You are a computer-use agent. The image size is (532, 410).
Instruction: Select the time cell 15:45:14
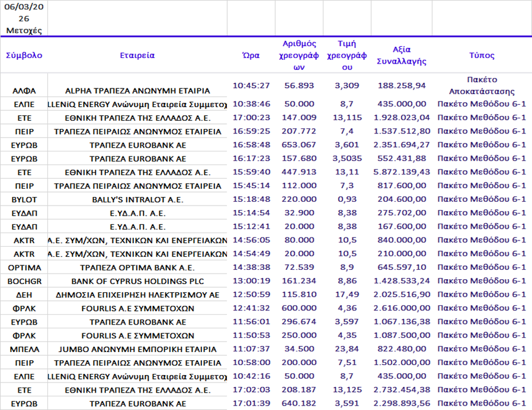point(251,185)
